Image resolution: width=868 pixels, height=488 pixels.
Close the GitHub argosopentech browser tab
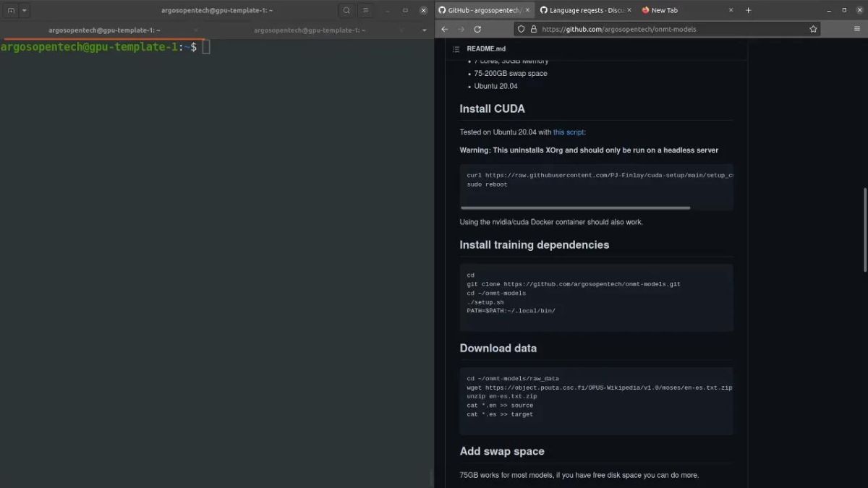point(527,10)
